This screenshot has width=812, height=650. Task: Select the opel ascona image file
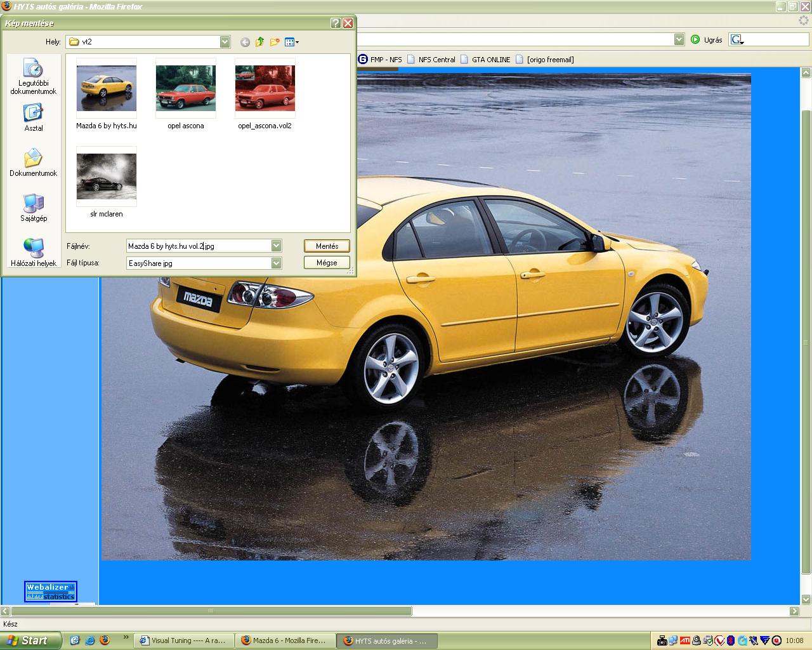[x=186, y=94]
